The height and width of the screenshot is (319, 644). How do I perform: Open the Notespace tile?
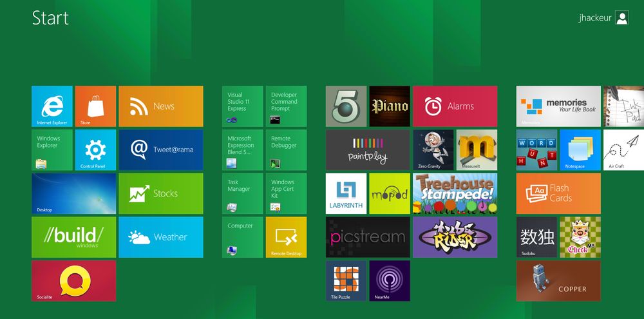point(580,150)
